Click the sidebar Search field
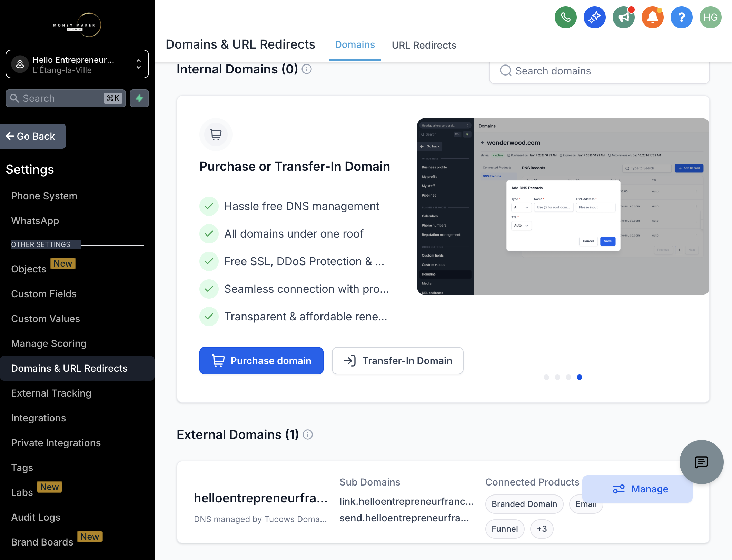 (x=66, y=98)
